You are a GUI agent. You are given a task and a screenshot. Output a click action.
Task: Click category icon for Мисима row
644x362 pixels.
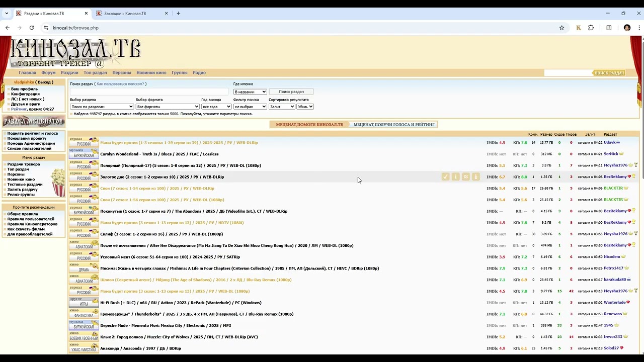[x=84, y=268]
